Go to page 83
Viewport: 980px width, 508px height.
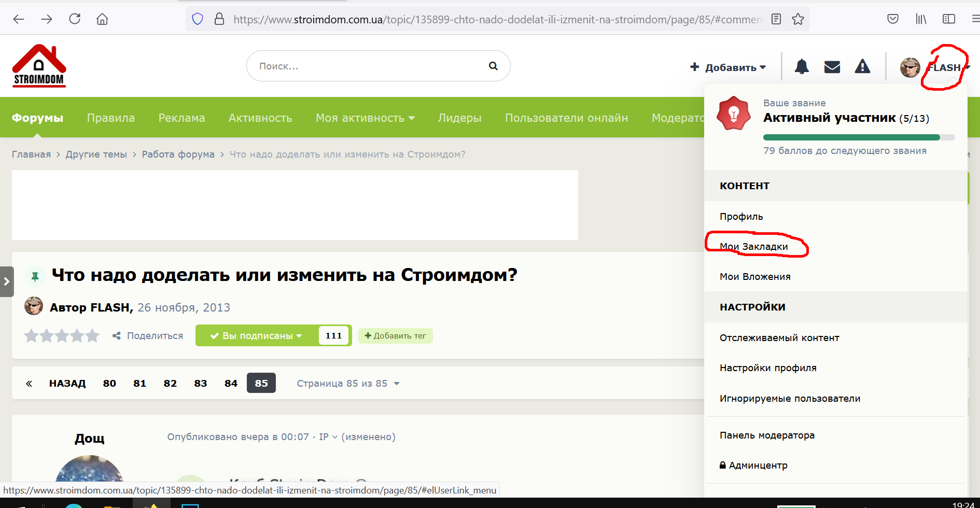pyautogui.click(x=201, y=384)
